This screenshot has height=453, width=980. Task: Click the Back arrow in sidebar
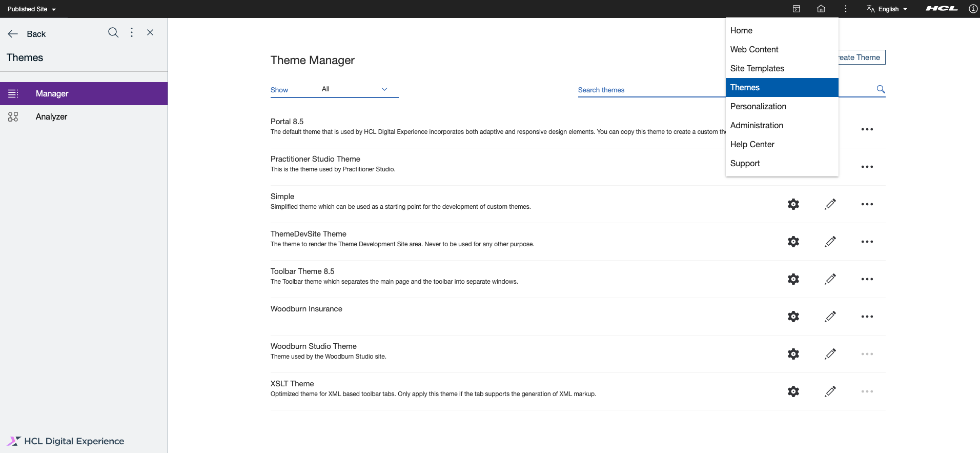pos(13,34)
